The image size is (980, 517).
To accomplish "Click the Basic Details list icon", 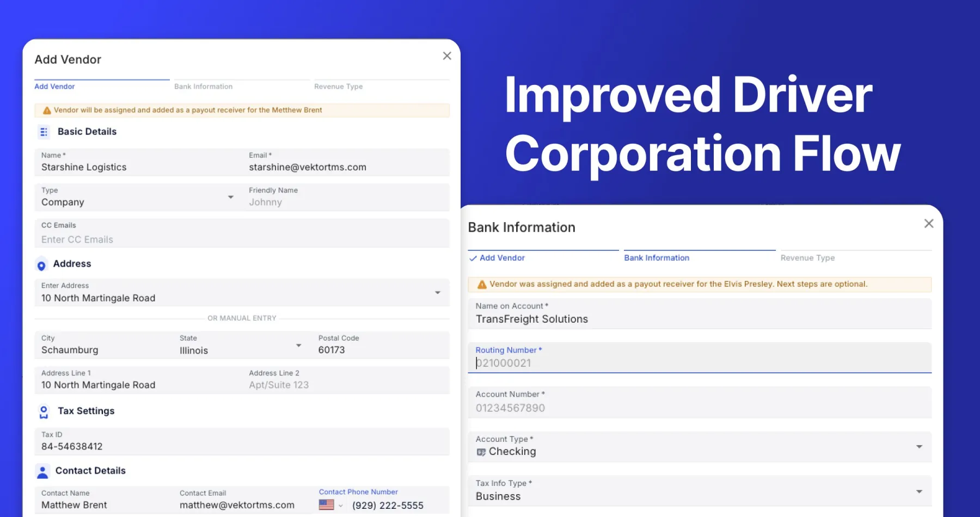I will coord(44,132).
